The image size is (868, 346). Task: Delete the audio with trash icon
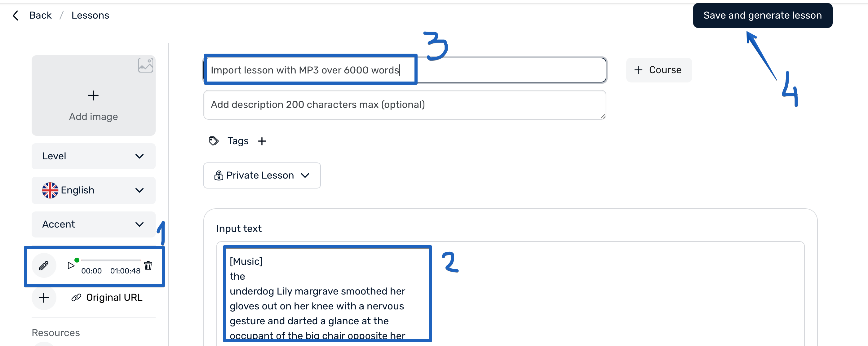148,265
